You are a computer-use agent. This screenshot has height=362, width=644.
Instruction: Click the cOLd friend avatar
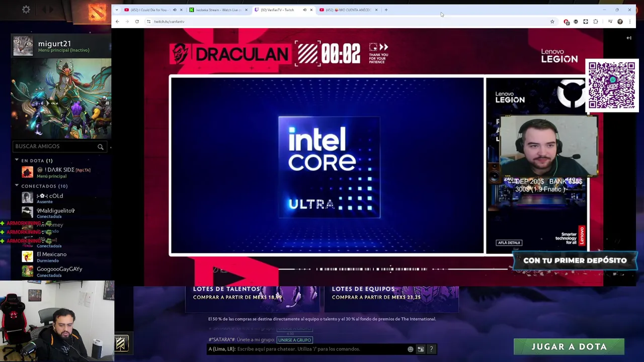pyautogui.click(x=27, y=198)
